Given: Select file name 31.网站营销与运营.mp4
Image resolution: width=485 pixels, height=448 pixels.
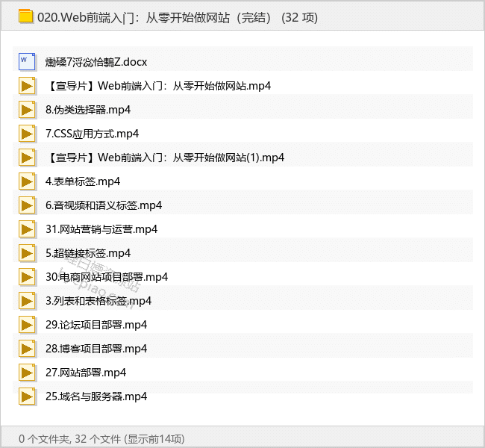Looking at the screenshot, I should pos(101,229).
